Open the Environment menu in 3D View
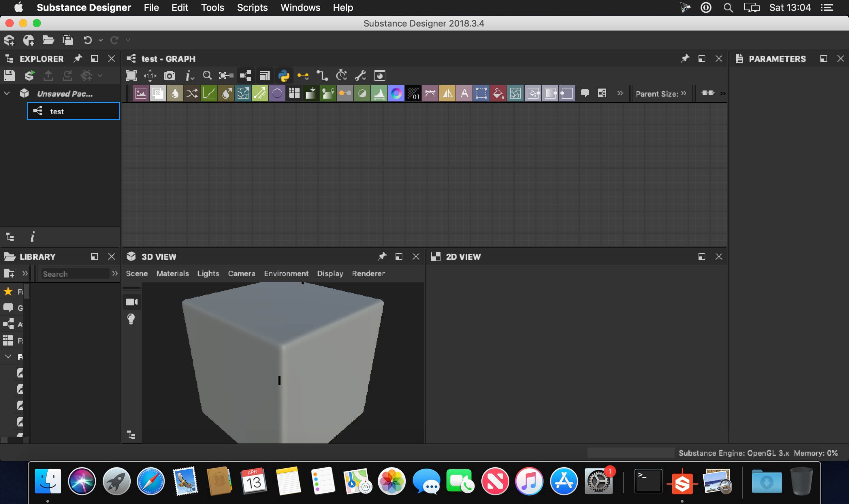Image resolution: width=849 pixels, height=504 pixels. [286, 274]
